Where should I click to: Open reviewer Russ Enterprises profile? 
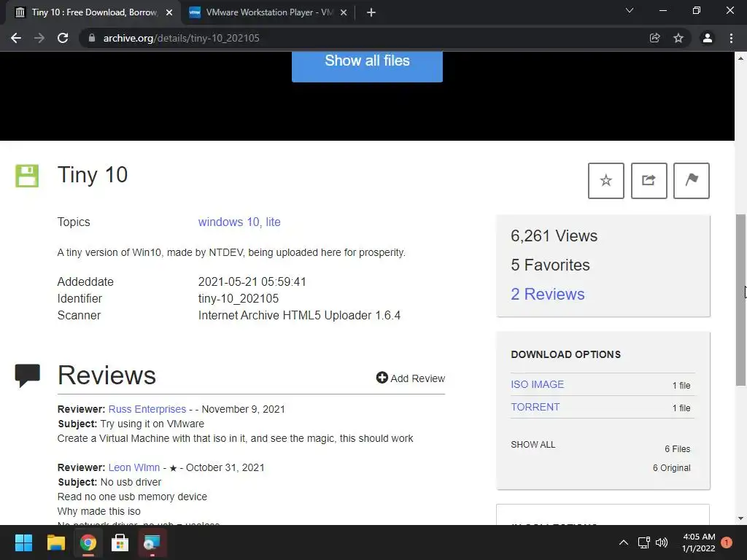tap(147, 409)
